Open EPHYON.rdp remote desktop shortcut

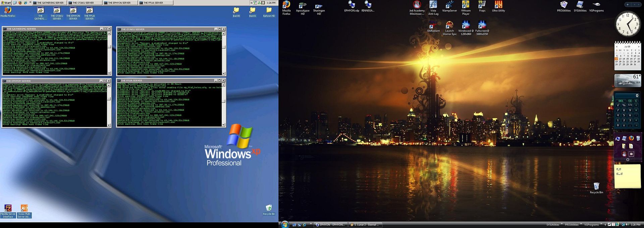coord(352,7)
